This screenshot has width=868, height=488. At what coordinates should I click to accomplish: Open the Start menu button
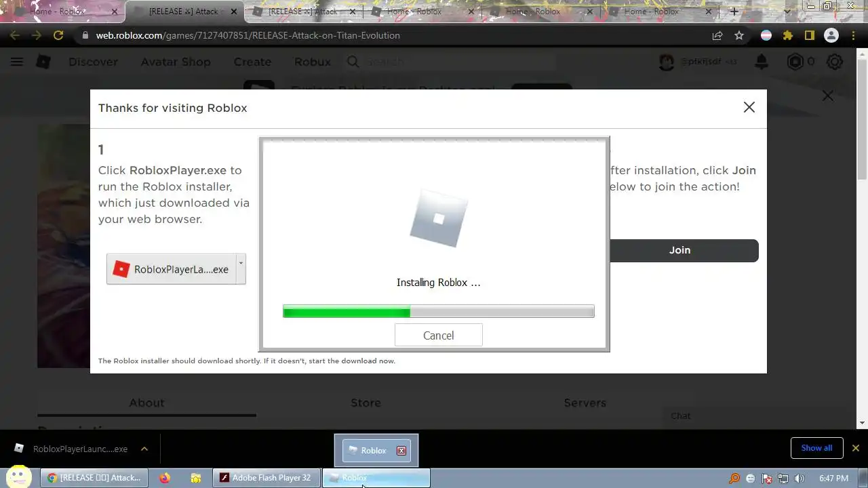18,476
